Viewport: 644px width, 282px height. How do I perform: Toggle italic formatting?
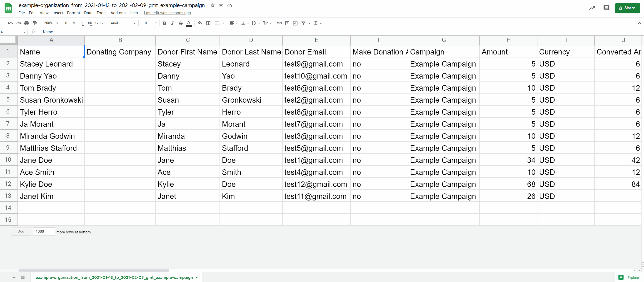[172, 23]
